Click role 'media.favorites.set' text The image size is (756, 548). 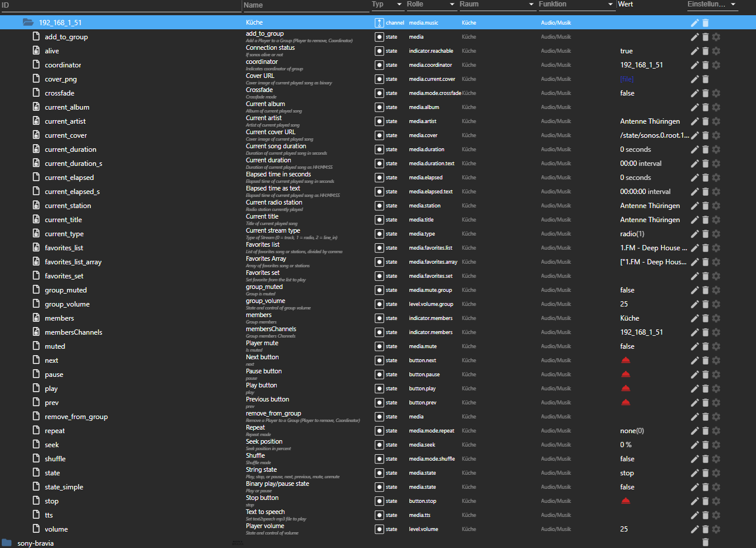[x=430, y=276]
